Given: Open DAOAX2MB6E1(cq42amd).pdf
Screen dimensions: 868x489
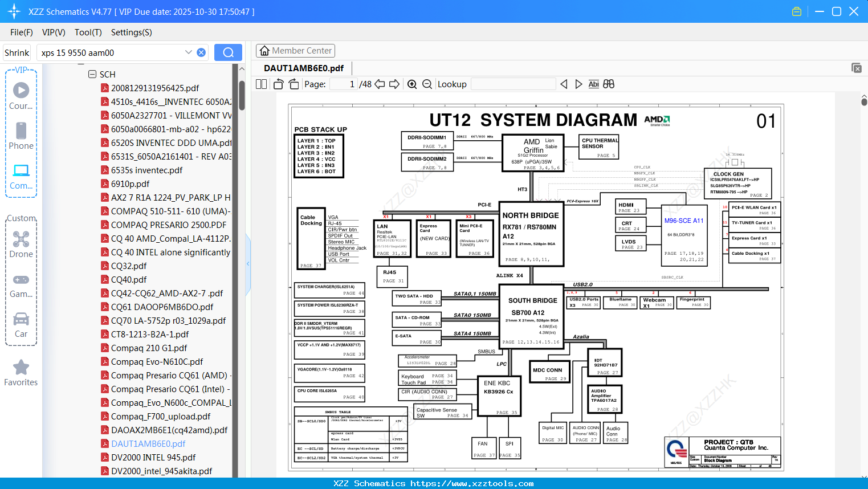Looking at the screenshot, I should click(169, 430).
